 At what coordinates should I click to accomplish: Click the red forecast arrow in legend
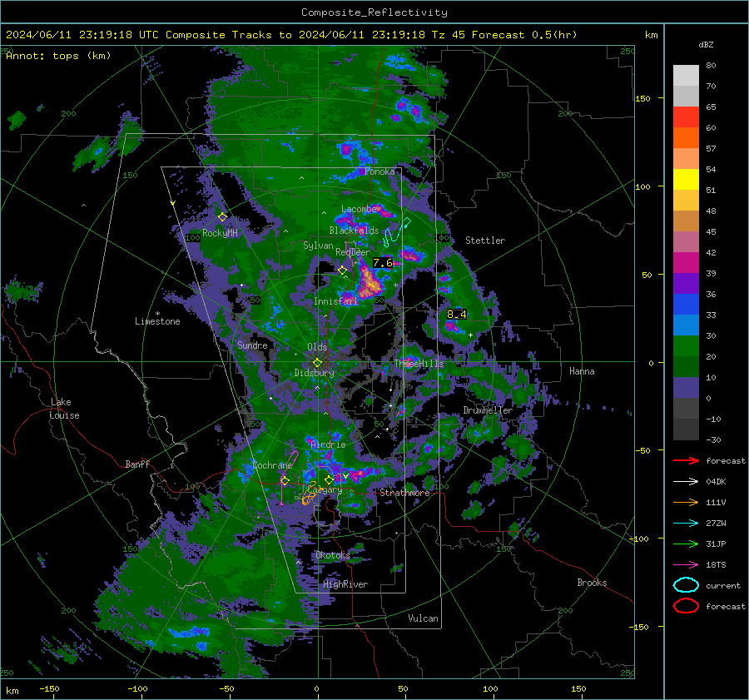click(686, 460)
